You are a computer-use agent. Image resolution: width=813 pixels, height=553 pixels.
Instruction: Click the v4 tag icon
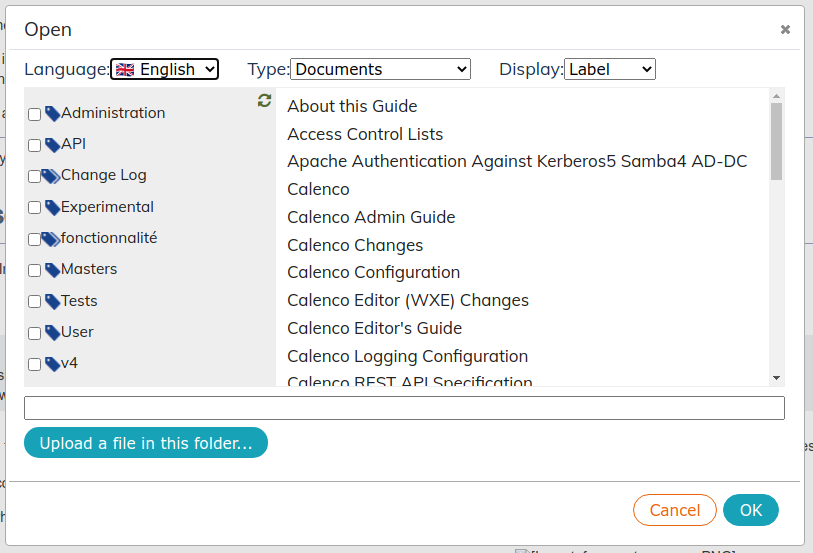(52, 364)
